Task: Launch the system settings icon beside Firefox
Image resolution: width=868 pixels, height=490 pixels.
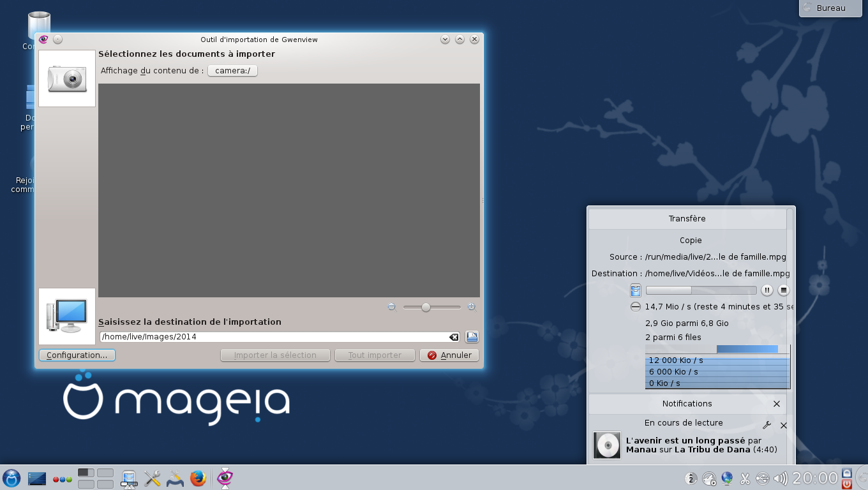Action: coord(175,479)
